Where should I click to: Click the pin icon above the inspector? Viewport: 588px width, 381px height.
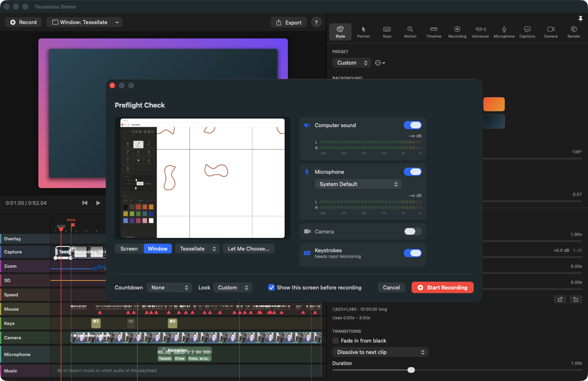coord(580,19)
